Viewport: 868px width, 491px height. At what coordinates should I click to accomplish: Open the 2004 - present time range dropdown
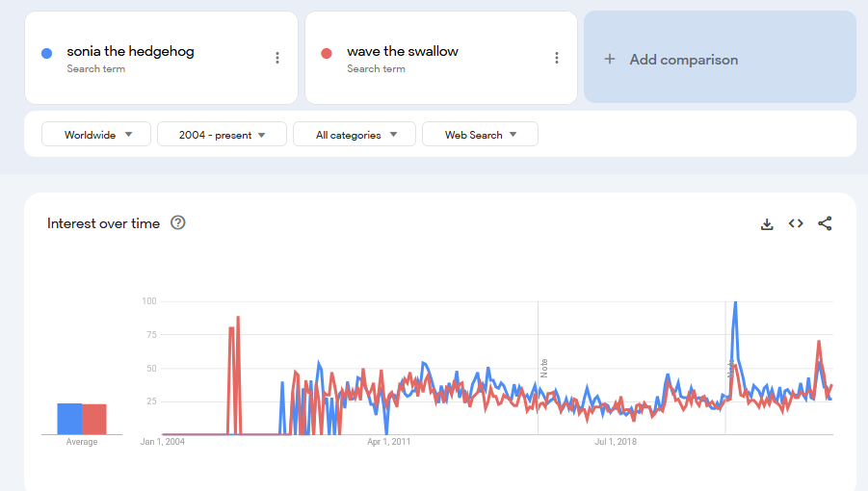222,135
